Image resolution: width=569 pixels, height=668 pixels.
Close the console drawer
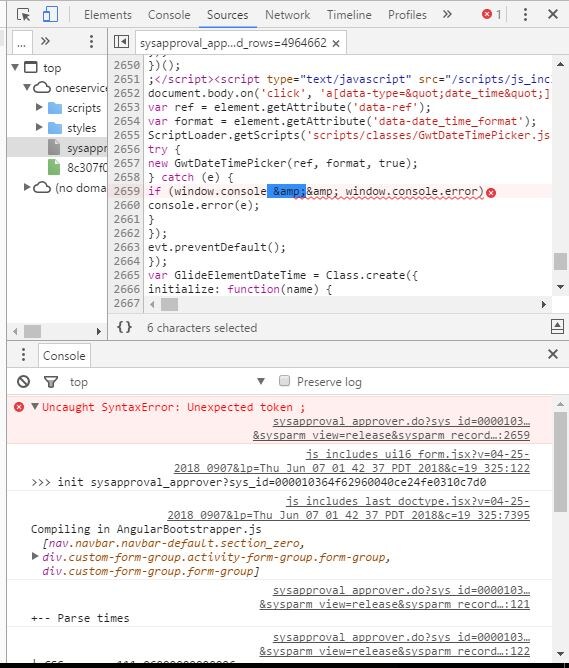coord(553,354)
